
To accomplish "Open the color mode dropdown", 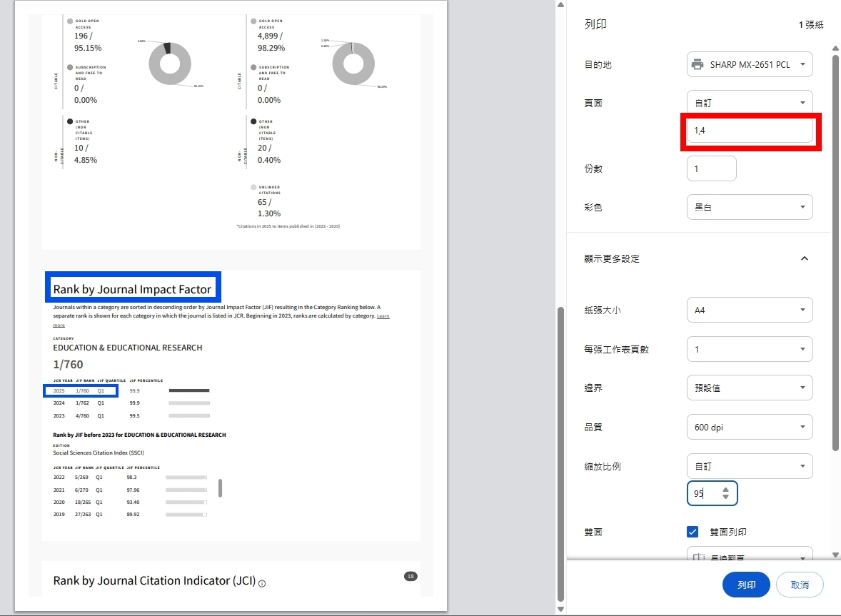I will pos(750,207).
